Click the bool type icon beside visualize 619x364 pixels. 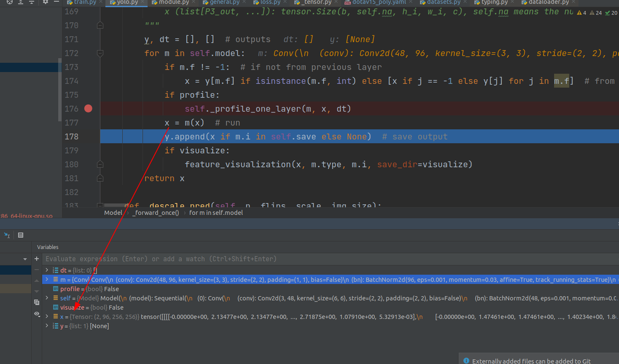click(x=56, y=307)
